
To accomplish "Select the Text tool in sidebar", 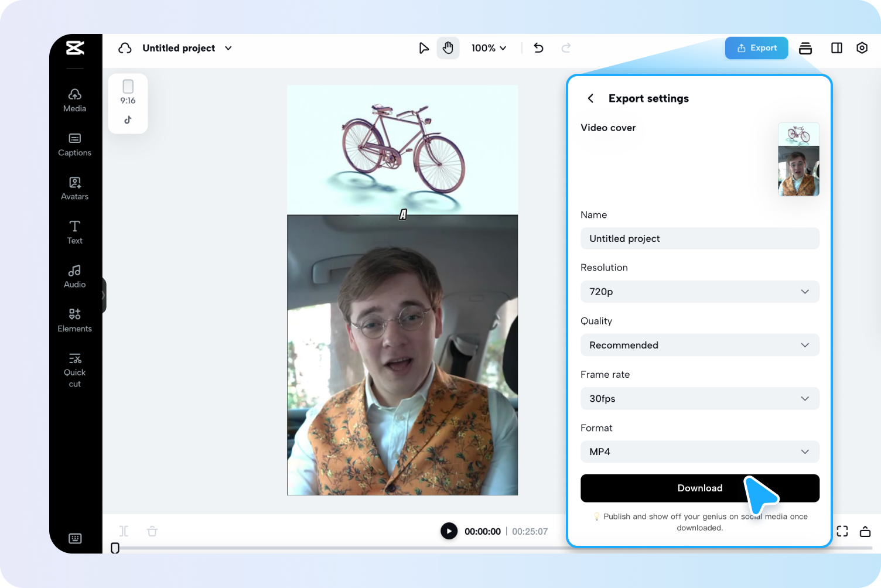I will coord(74,233).
